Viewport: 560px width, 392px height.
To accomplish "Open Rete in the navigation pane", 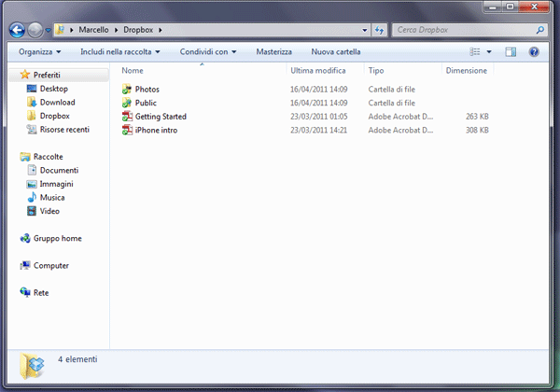I will click(41, 293).
